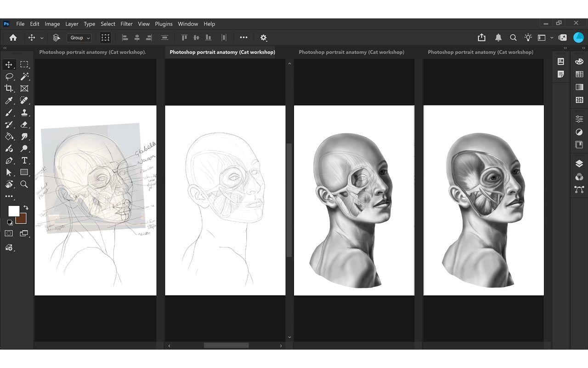Open the Learn panel icon in middle dock
Image resolution: width=588 pixels, height=368 pixels.
click(561, 61)
